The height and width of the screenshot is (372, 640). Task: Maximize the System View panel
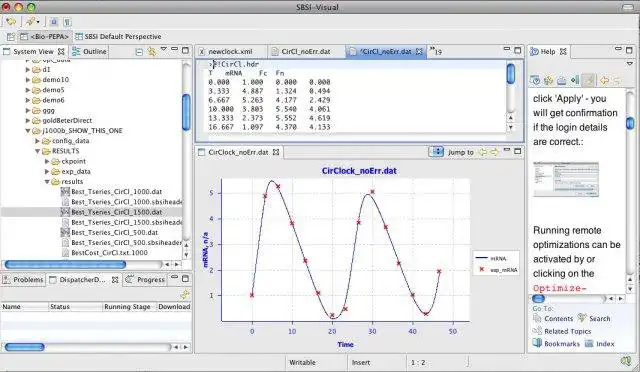185,50
